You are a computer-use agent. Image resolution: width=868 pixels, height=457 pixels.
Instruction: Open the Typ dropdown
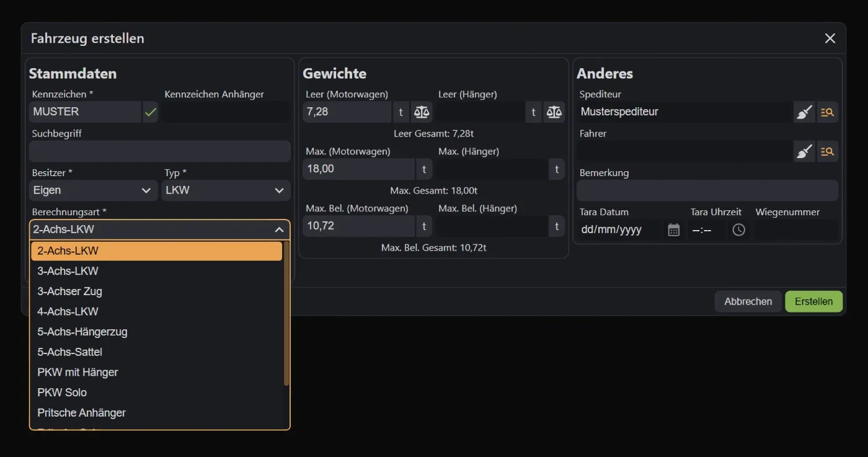226,190
